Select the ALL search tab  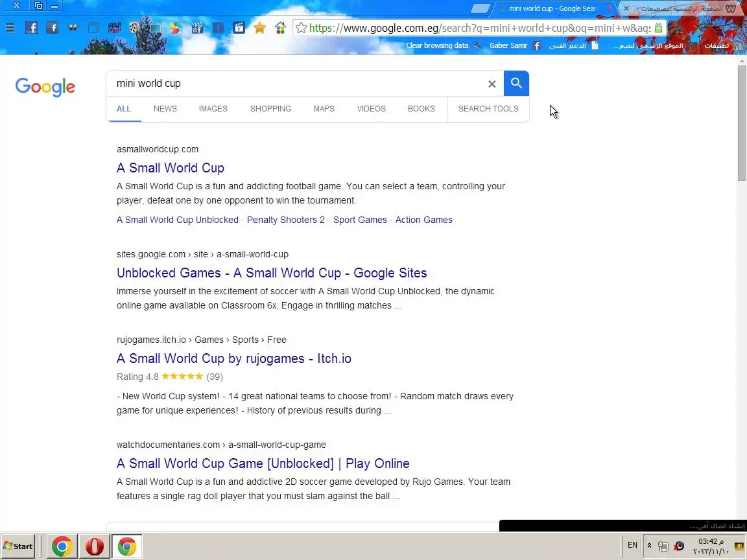[123, 109]
